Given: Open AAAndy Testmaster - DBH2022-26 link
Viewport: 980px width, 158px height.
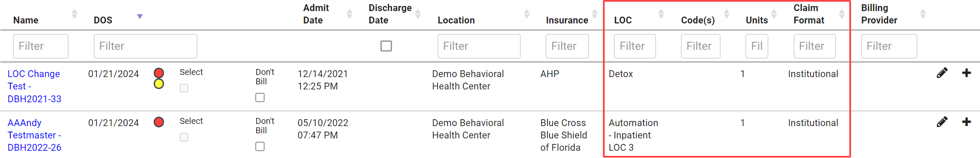Looking at the screenshot, I should [35, 135].
